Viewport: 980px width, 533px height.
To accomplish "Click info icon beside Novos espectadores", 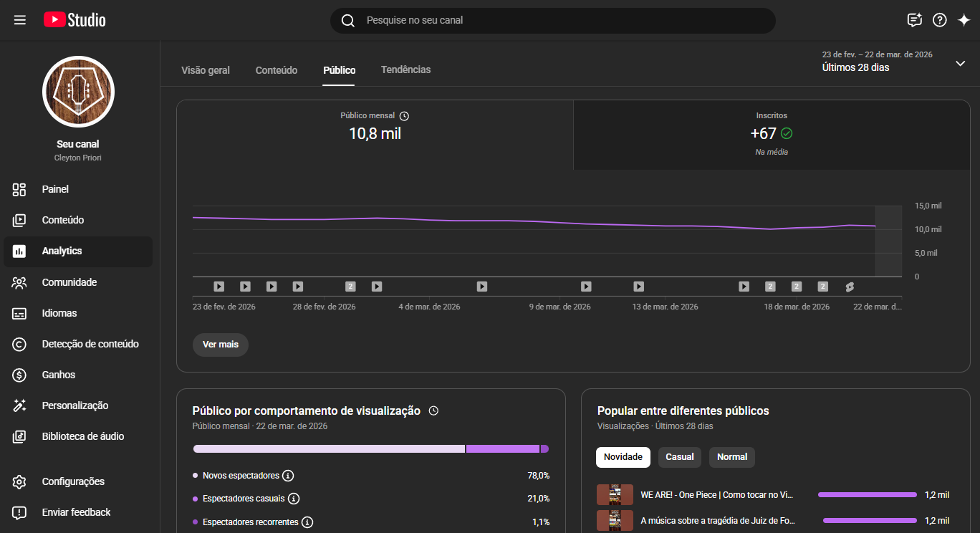I will (x=288, y=476).
